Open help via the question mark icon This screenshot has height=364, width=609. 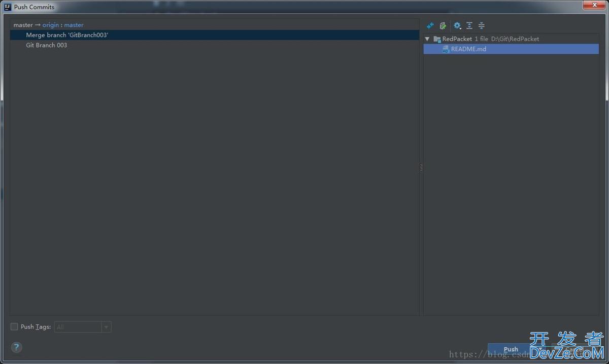click(16, 347)
